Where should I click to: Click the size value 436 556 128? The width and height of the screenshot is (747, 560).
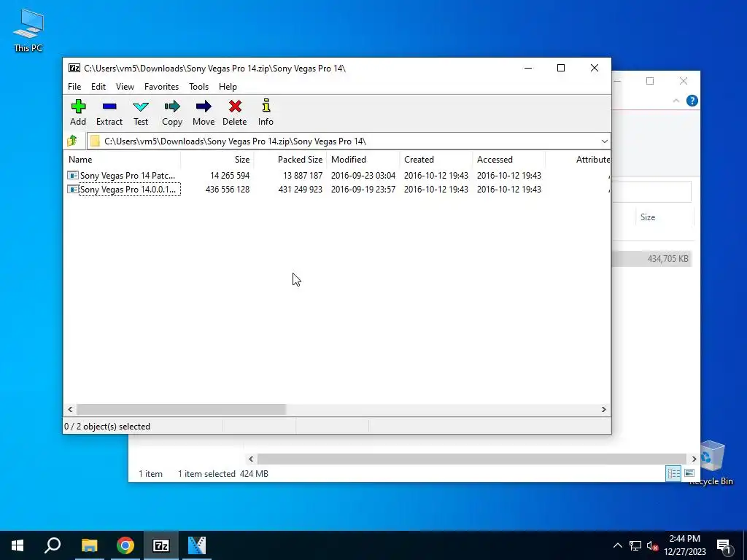(228, 189)
